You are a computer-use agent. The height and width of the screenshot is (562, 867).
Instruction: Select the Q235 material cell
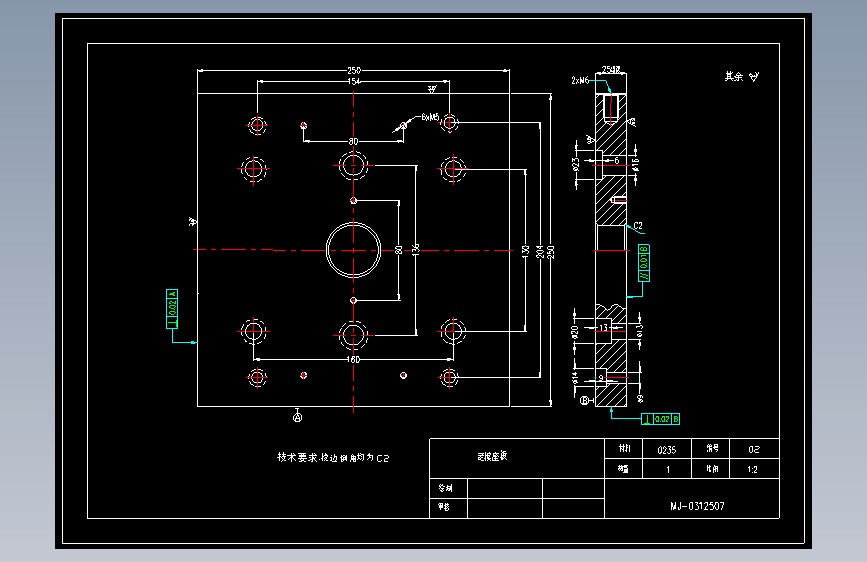667,450
